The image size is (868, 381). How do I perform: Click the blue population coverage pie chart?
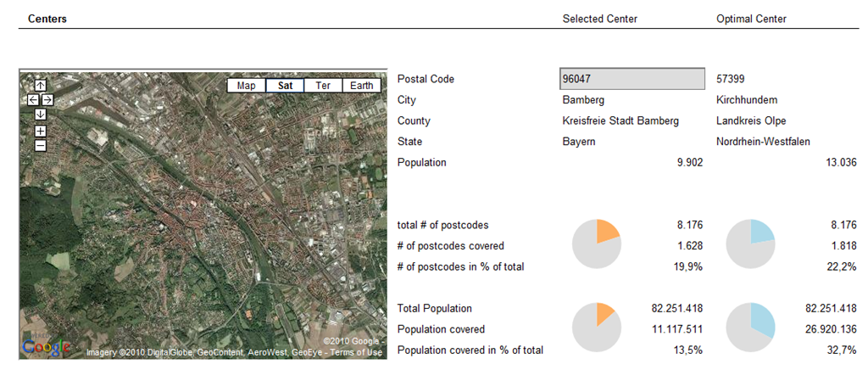(x=751, y=328)
